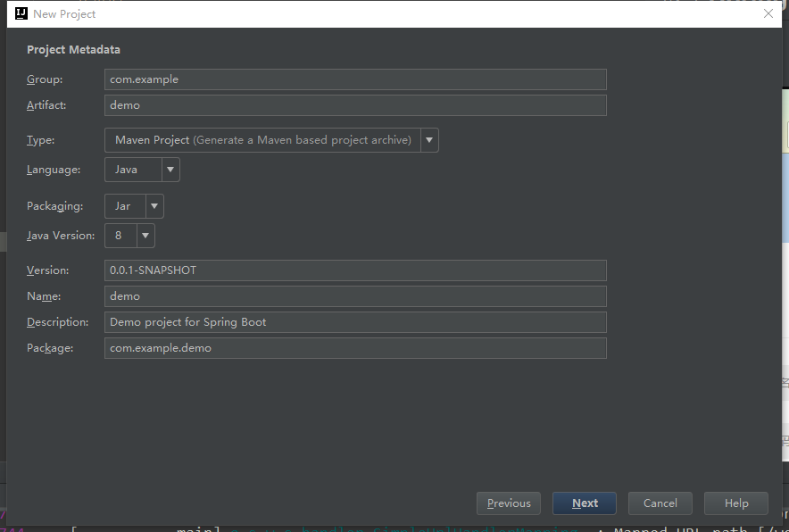The height and width of the screenshot is (532, 789).
Task: Click the Package field com.example.demo
Action: click(355, 348)
